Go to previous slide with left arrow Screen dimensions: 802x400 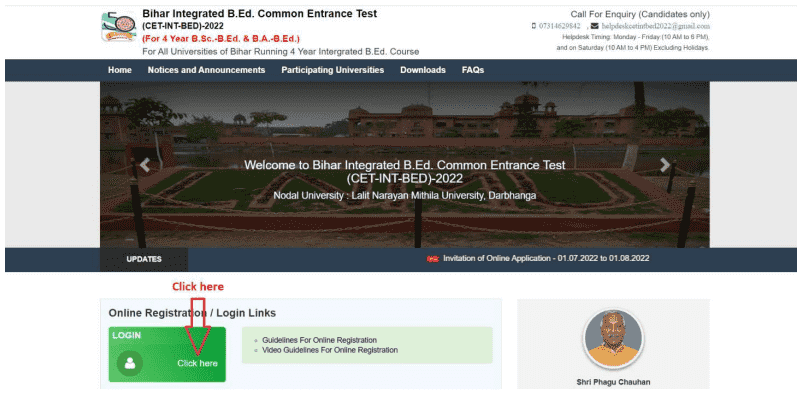click(x=145, y=165)
